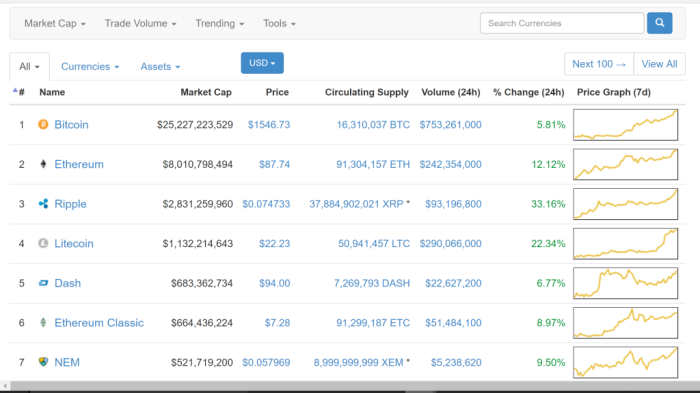The image size is (700, 393).
Task: Expand the Trade Volume menu
Action: (x=140, y=24)
